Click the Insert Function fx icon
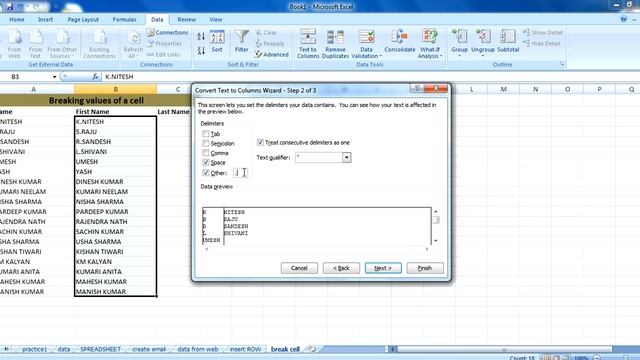 tap(96, 77)
